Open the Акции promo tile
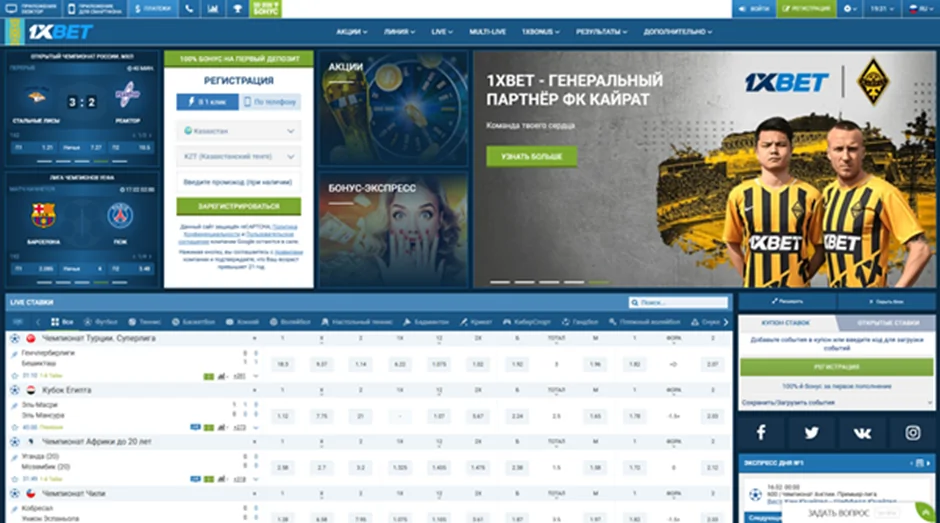This screenshot has height=523, width=940. click(x=393, y=109)
